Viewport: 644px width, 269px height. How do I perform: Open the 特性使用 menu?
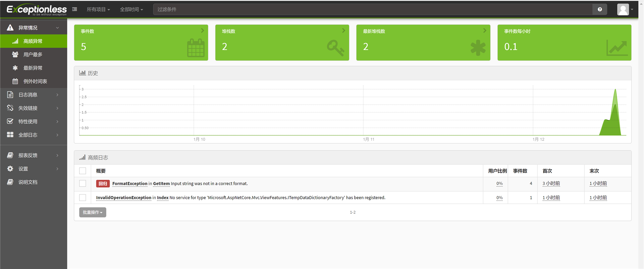click(x=34, y=122)
